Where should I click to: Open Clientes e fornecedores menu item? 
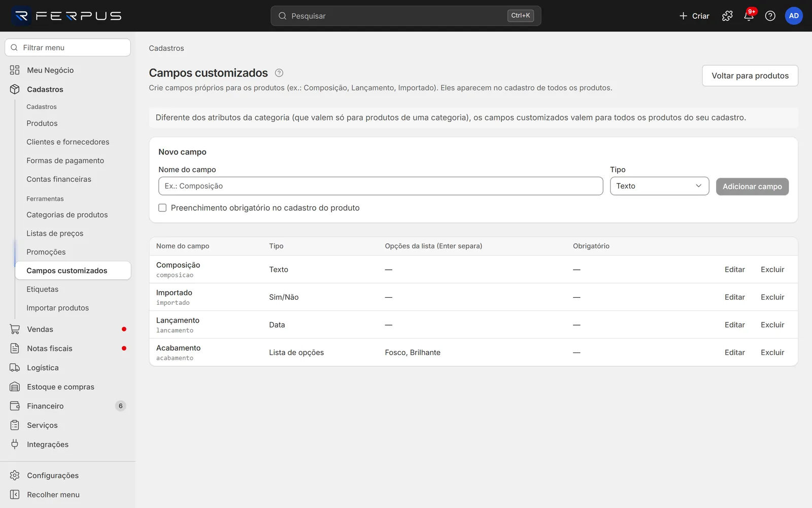coord(68,142)
